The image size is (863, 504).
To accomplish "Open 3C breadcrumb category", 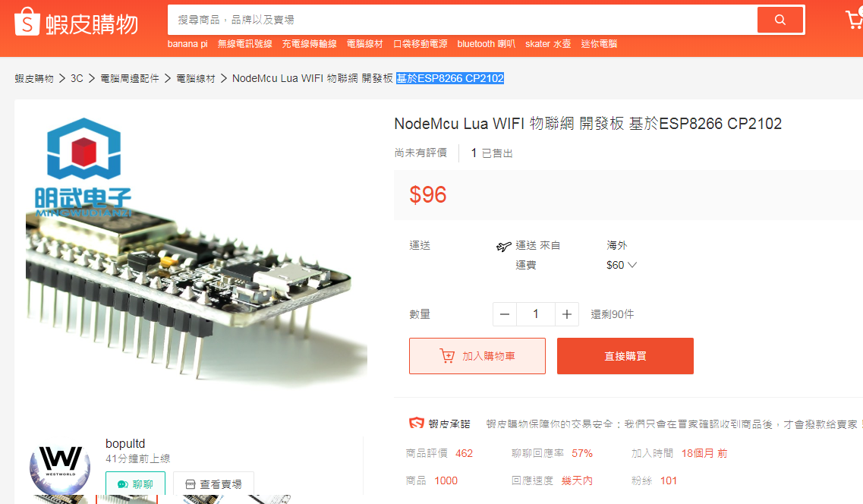I will point(77,78).
